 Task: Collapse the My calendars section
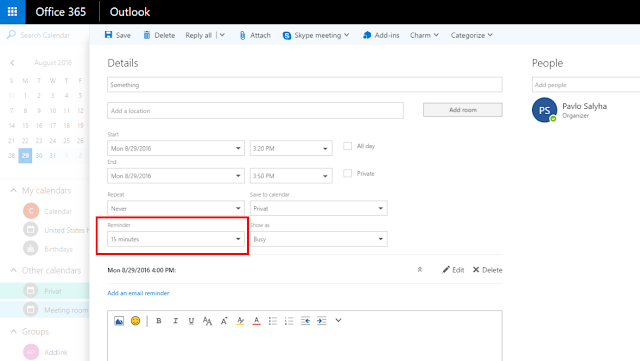pyautogui.click(x=13, y=190)
